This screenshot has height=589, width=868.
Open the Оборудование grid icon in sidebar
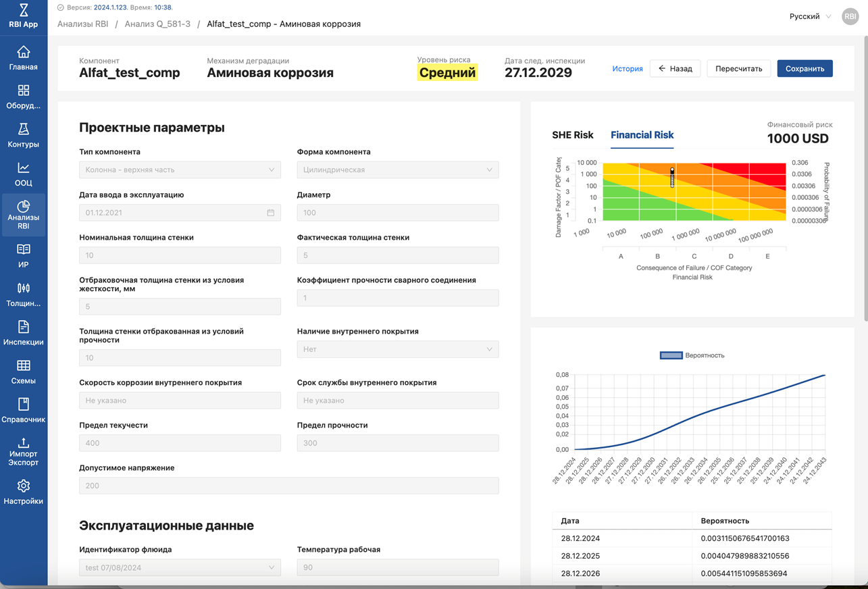tap(24, 91)
